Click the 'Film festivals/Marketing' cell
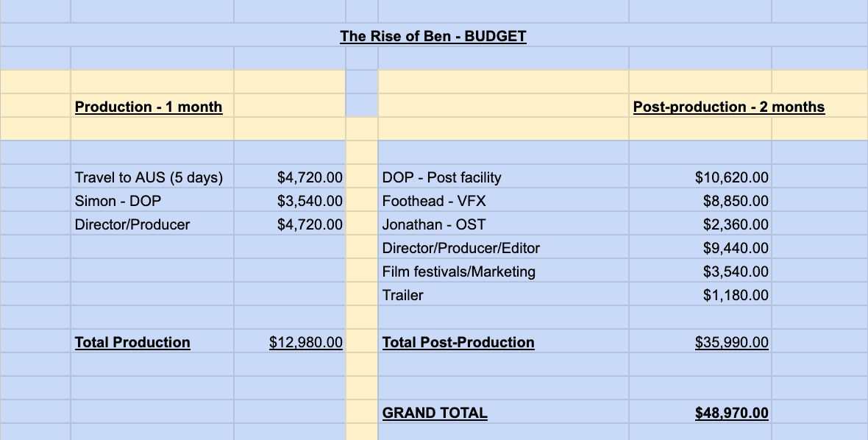Viewport: 868px width, 440px height. [458, 272]
